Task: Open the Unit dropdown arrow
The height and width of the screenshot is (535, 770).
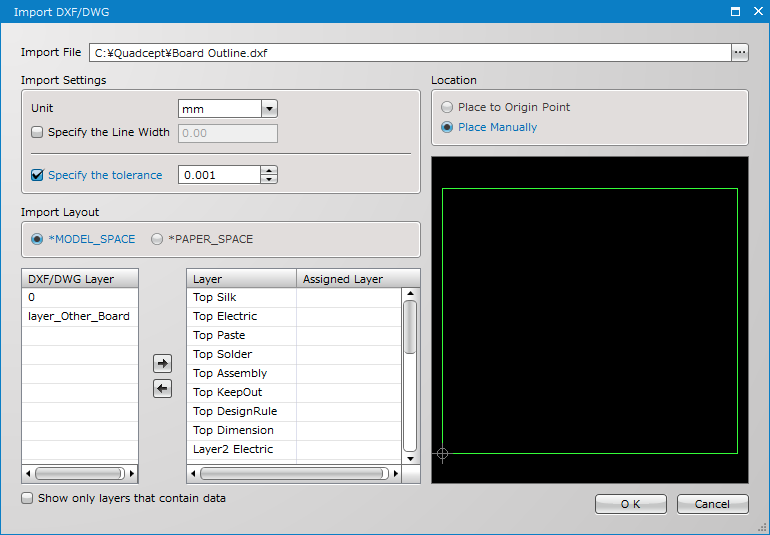Action: [269, 109]
